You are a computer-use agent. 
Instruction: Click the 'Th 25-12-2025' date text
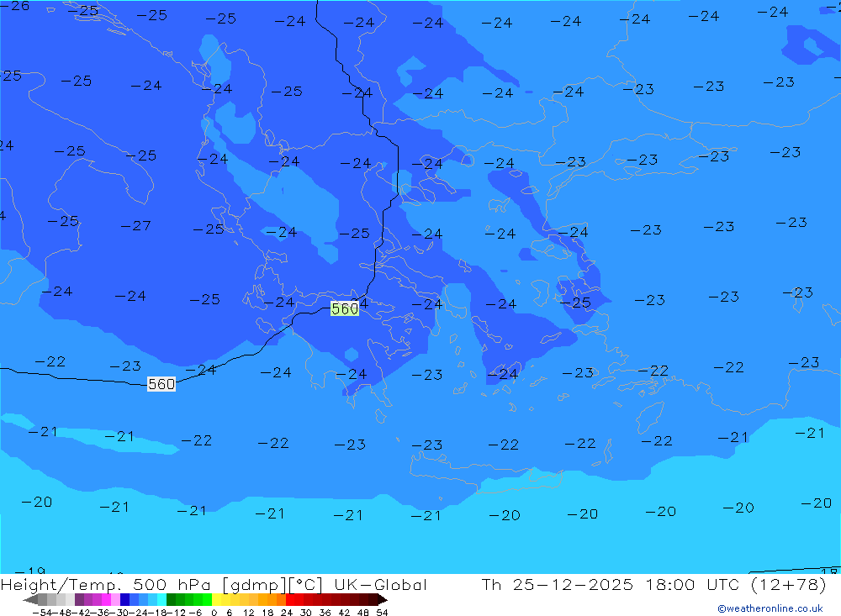click(x=558, y=584)
